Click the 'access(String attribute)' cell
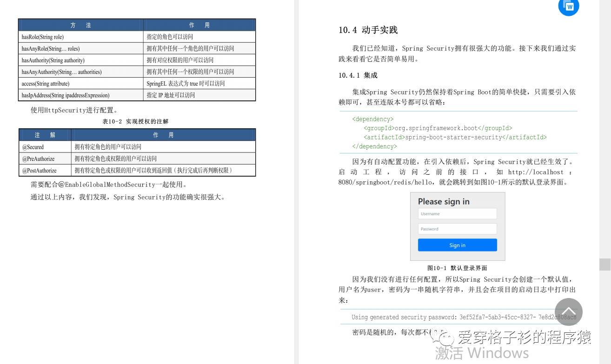611x364 pixels. (x=81, y=83)
